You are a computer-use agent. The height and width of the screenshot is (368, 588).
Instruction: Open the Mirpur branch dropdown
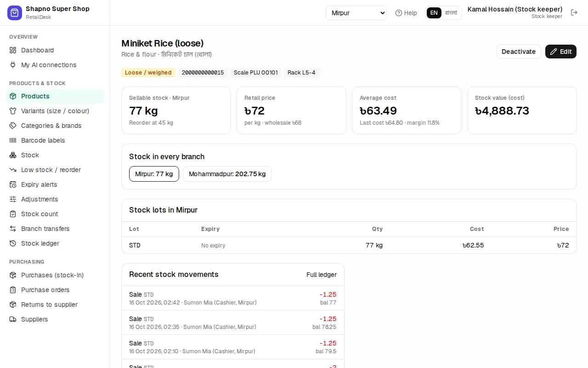point(356,13)
